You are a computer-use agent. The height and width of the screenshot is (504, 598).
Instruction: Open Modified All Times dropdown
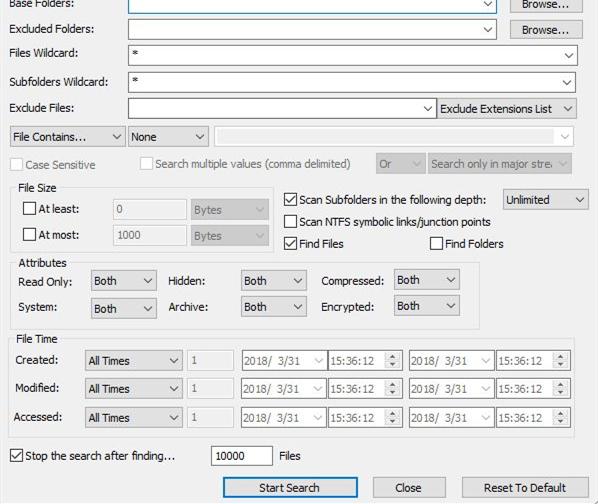click(134, 389)
